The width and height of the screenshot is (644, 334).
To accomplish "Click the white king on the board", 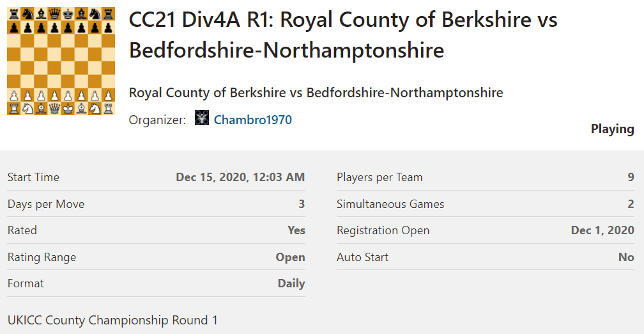I will coord(68,109).
